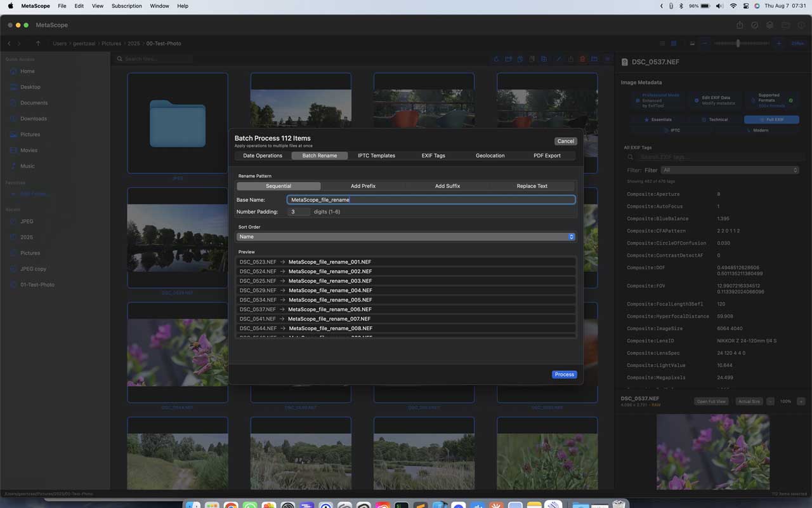
Task: Show the Technical metadata tab
Action: coord(715,119)
